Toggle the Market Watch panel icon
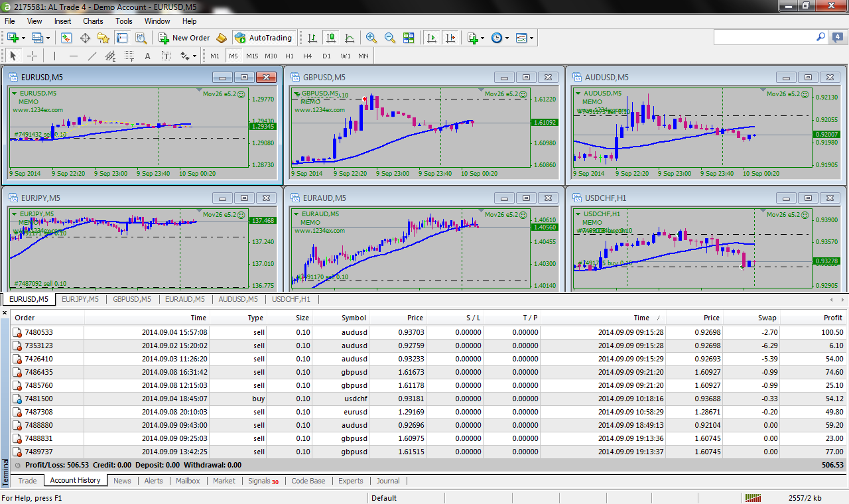Viewport: 849px width, 504px height. pyautogui.click(x=66, y=38)
